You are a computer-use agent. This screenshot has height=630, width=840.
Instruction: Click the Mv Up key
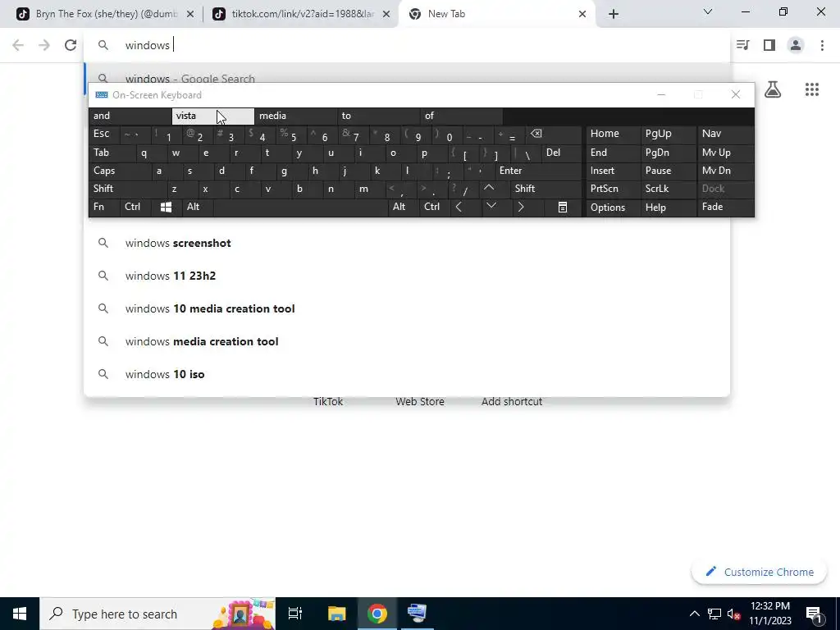tap(725, 153)
